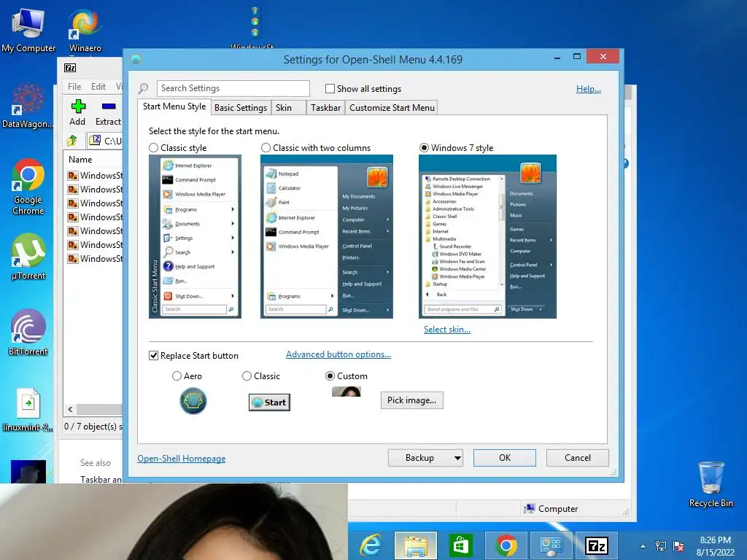Select first WindowsSt file in 7-Zip list
747x560 pixels.
(x=96, y=176)
